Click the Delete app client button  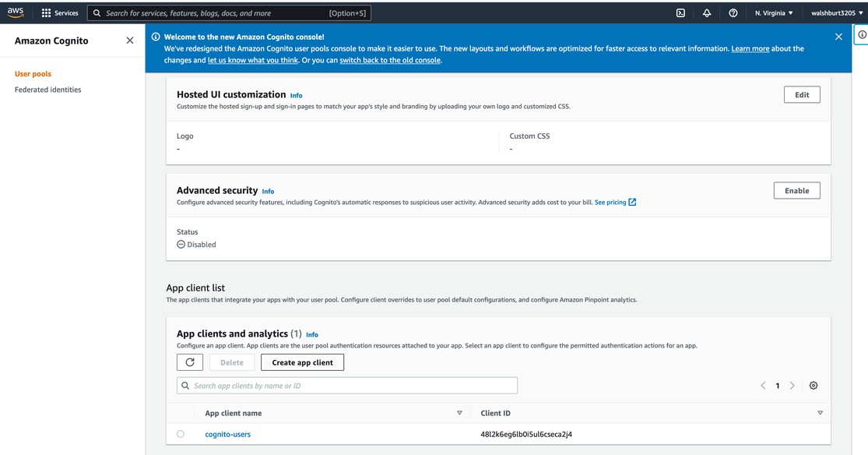(232, 362)
